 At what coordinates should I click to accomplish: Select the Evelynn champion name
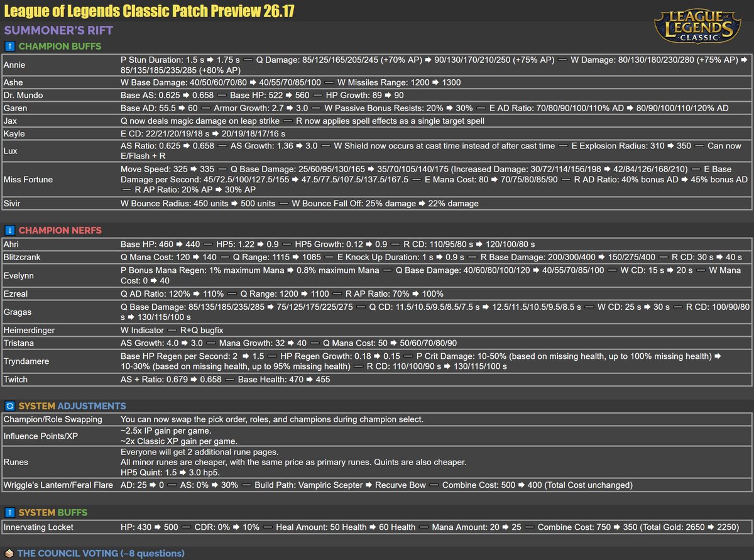[x=19, y=275]
